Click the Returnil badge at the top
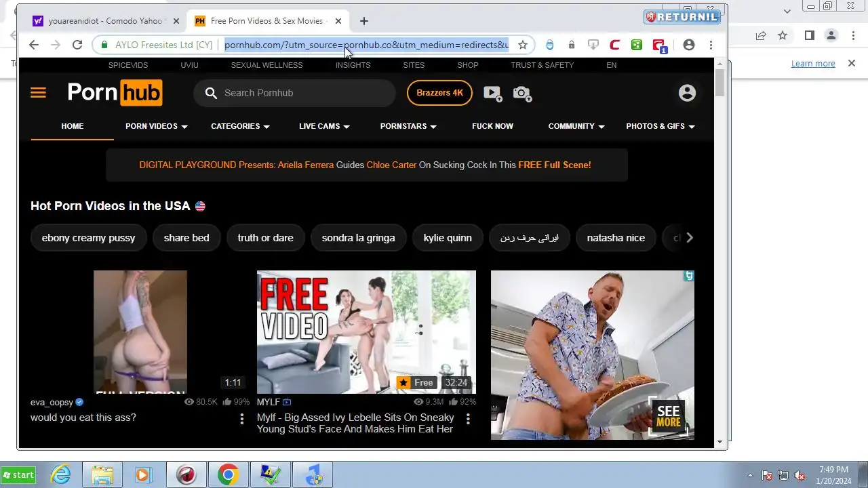Screen dimensions: 868x488 tap(682, 16)
